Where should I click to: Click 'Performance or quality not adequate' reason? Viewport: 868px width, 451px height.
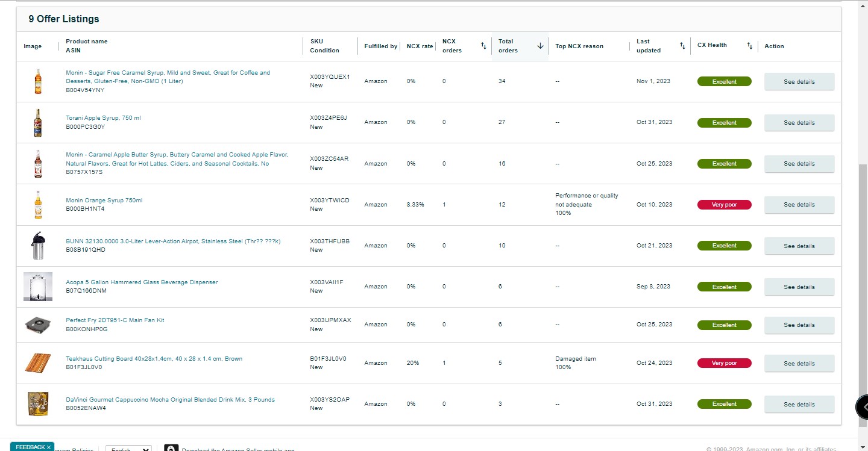pyautogui.click(x=587, y=200)
